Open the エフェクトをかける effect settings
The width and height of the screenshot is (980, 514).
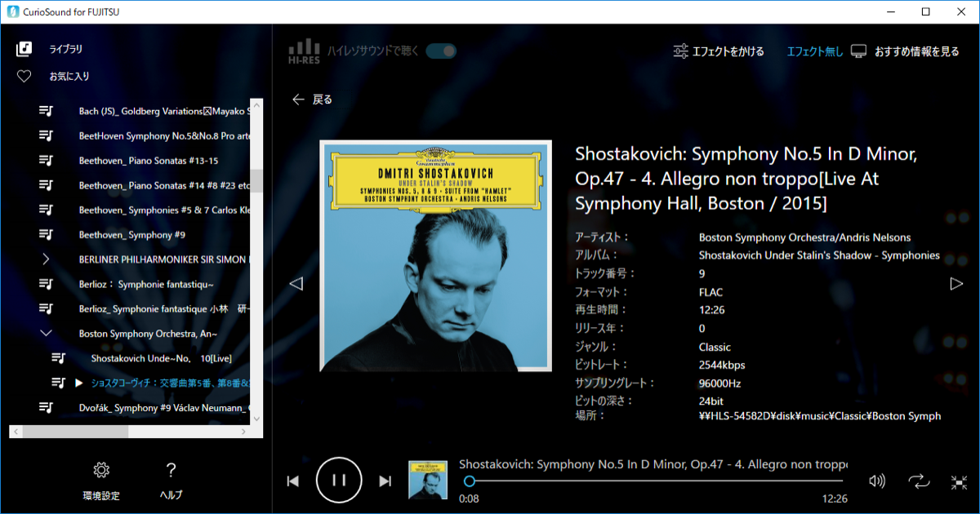718,51
